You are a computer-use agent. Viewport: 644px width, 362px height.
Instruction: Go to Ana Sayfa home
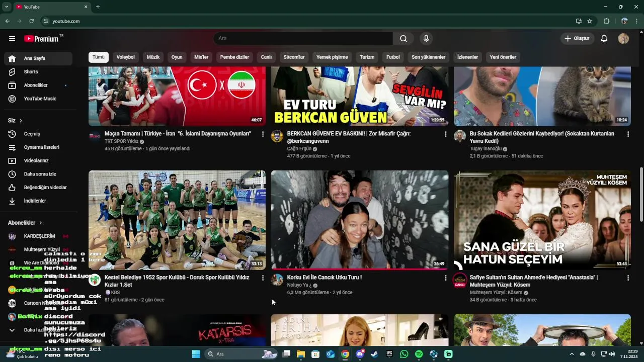(x=38, y=58)
